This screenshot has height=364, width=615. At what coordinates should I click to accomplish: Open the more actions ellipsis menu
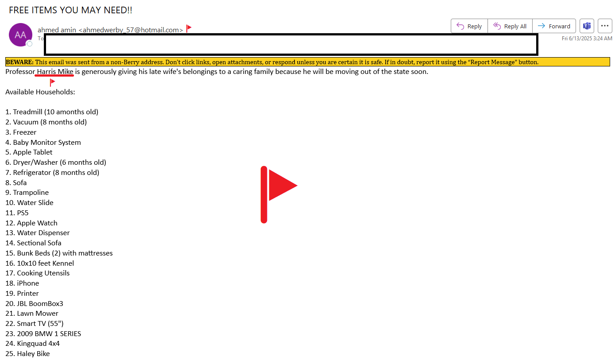[x=605, y=26]
